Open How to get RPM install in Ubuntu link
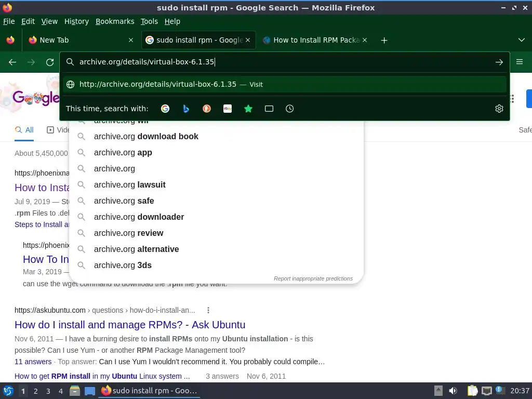Image resolution: width=532 pixels, height=399 pixels. pos(102,376)
